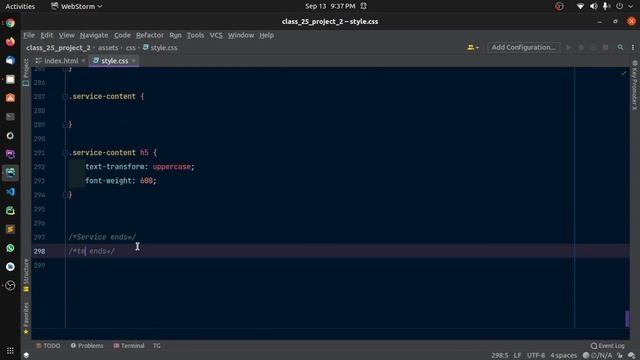
Task: Open Activities overview
Action: [x=20, y=6]
